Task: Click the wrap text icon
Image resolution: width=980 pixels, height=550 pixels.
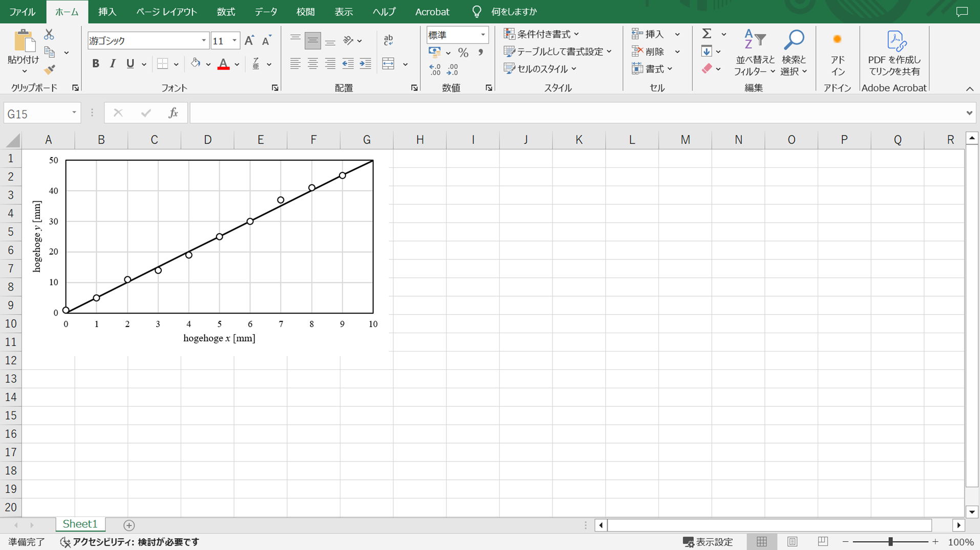Action: point(389,40)
